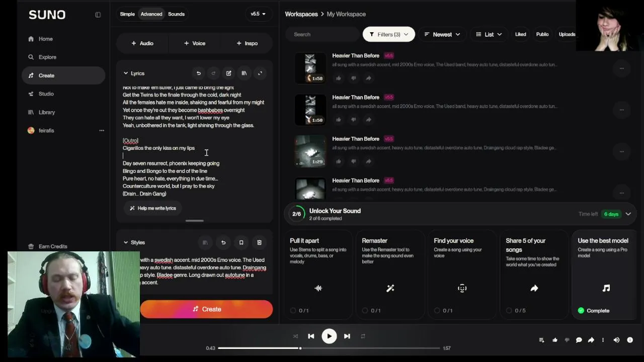Screen dimensions: 644x362
Task: Save the style with the bookmark icon
Action: 241,242
